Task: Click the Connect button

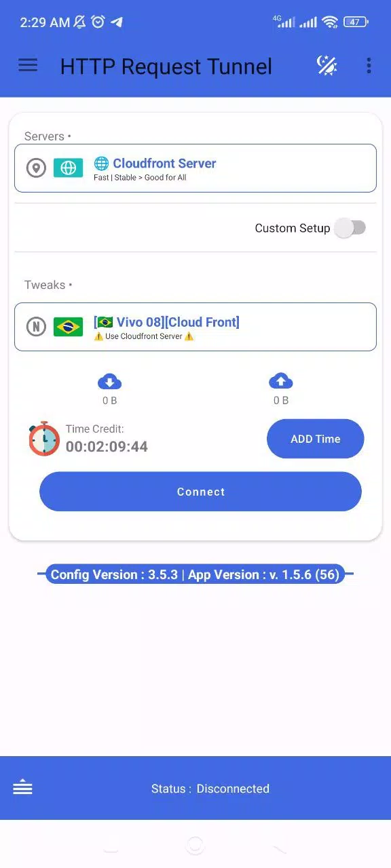Action: [x=200, y=492]
